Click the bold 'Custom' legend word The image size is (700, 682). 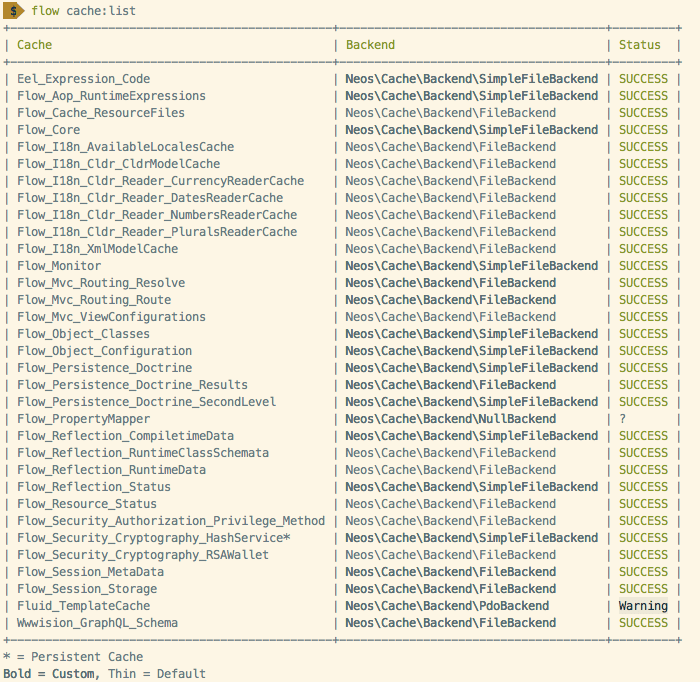point(73,674)
